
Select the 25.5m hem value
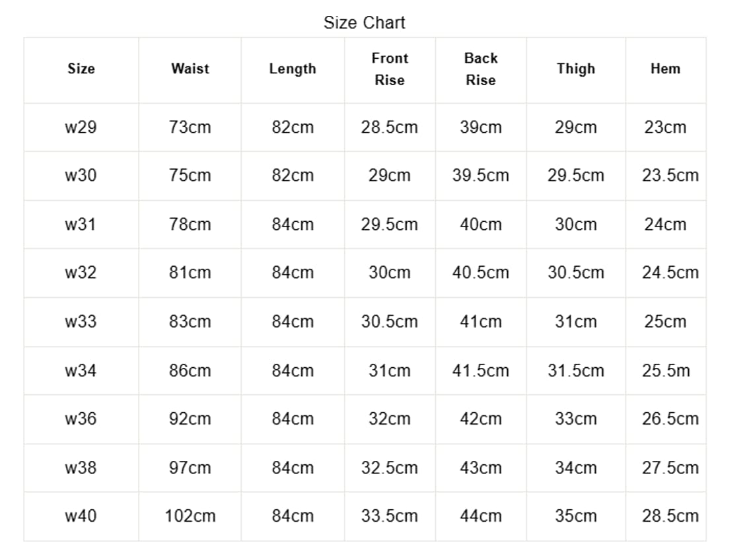click(x=666, y=370)
